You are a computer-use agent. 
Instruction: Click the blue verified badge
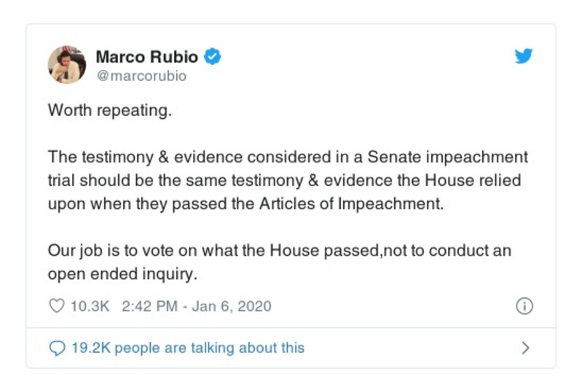click(213, 56)
